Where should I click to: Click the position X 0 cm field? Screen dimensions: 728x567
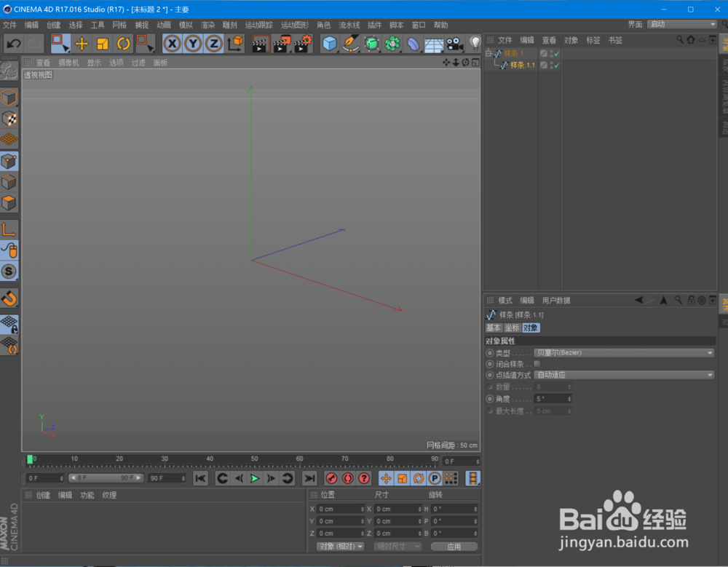point(341,509)
